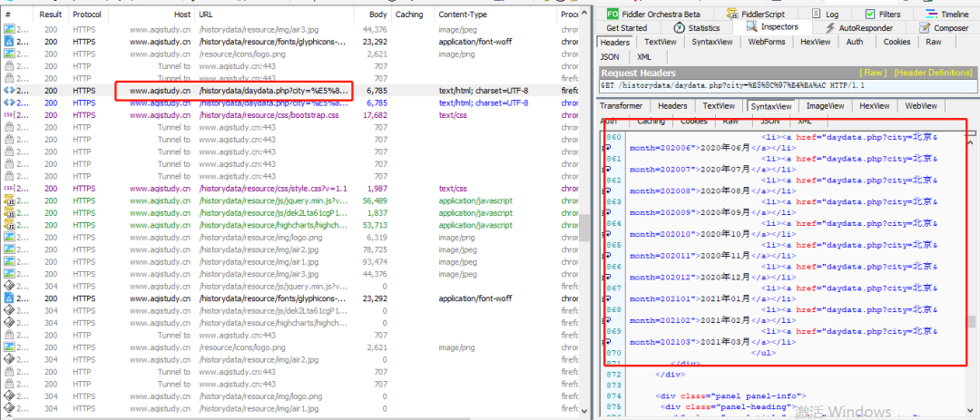
Task: Open the request XML tab
Action: (x=643, y=57)
